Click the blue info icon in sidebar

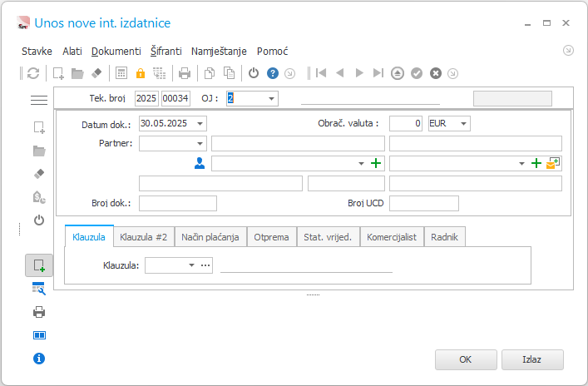[39, 359]
